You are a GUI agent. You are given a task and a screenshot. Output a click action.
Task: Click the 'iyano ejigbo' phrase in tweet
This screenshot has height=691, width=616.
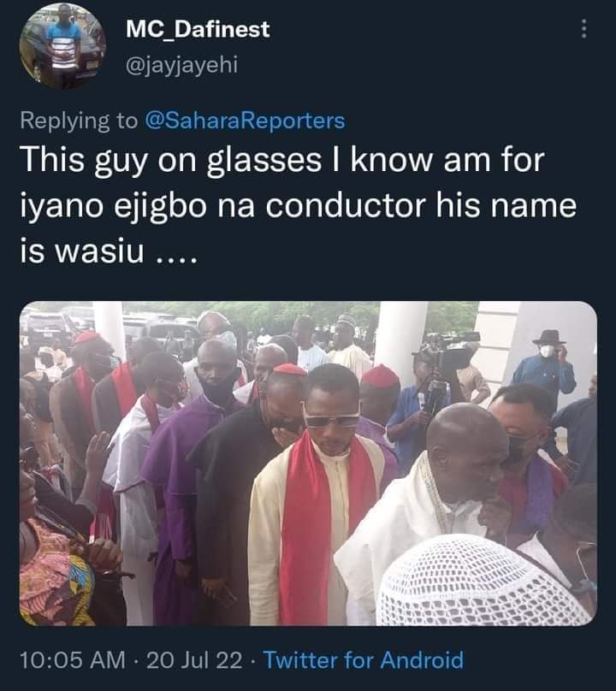[x=113, y=207]
